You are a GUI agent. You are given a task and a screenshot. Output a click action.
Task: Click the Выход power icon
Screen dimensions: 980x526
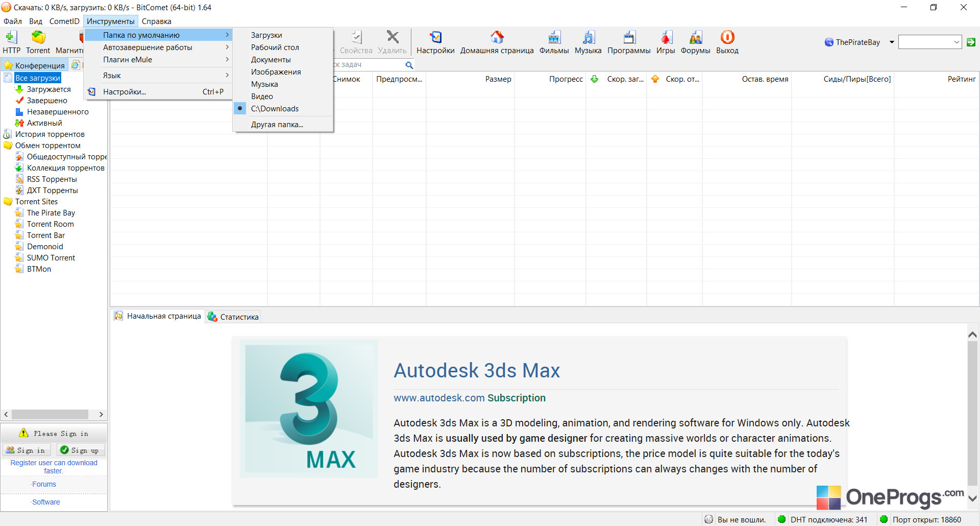pos(727,37)
